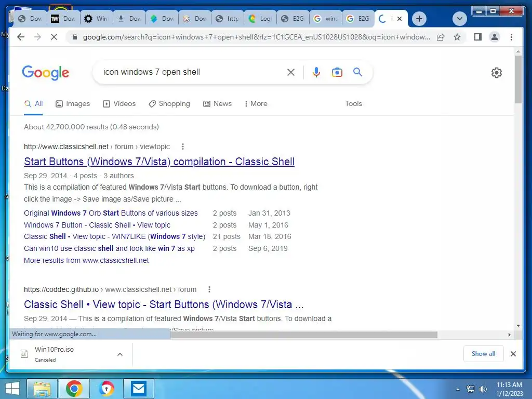Select the Images search filter
The height and width of the screenshot is (399, 532).
coord(73,103)
